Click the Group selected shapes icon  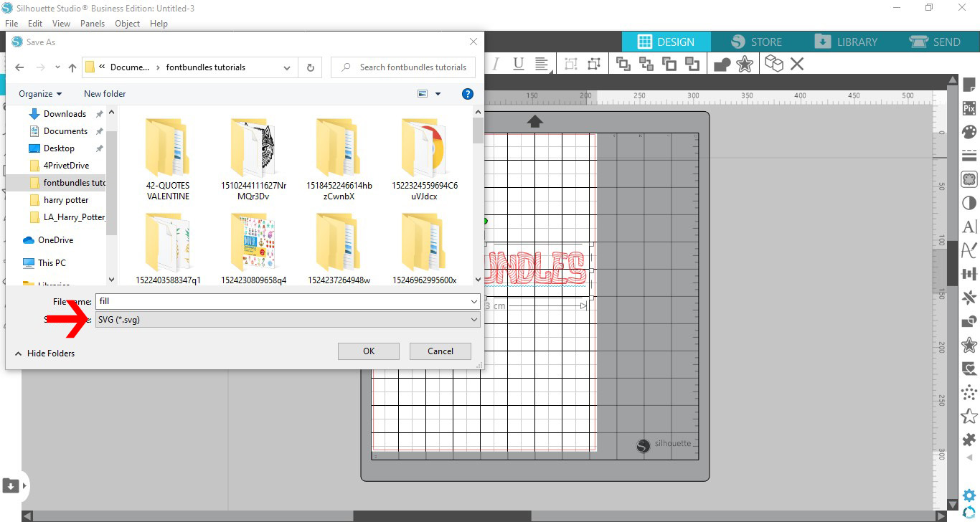[x=571, y=64]
